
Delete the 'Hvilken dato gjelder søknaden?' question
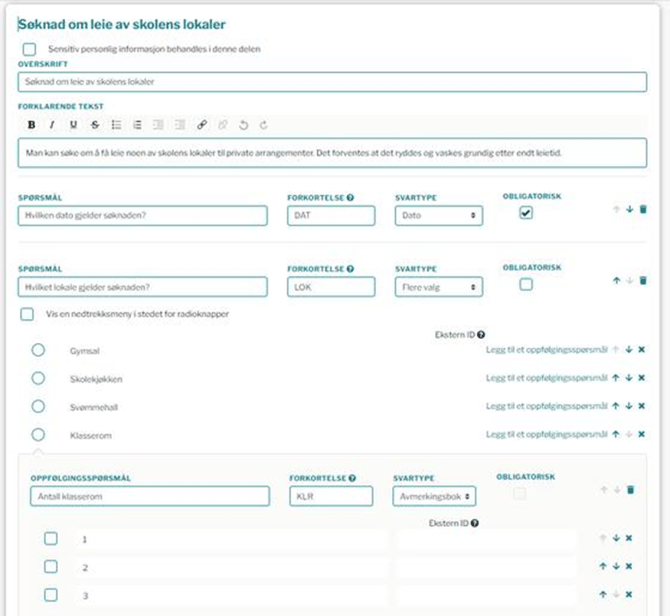click(643, 209)
